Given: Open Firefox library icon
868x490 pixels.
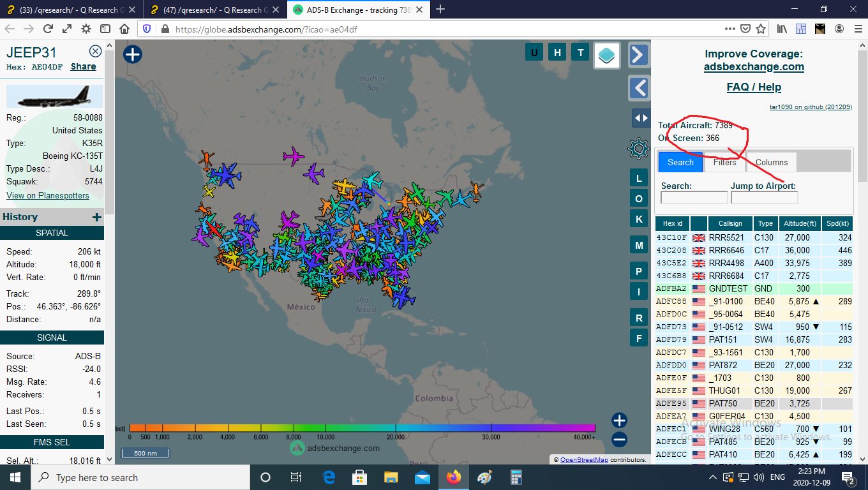Looking at the screenshot, I should 782,29.
